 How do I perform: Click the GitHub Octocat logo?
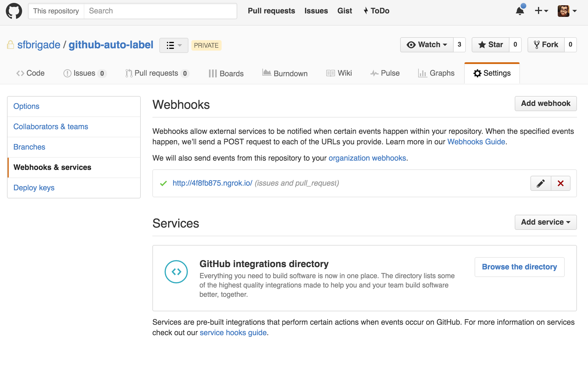coord(14,11)
